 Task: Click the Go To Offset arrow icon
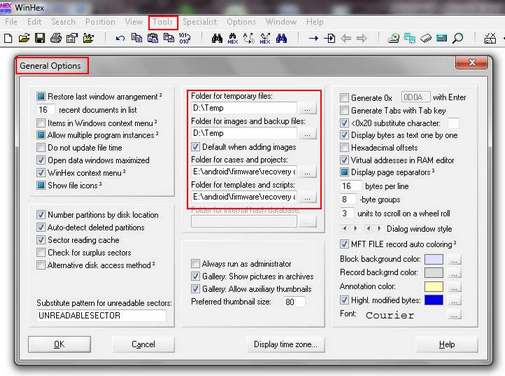click(313, 39)
